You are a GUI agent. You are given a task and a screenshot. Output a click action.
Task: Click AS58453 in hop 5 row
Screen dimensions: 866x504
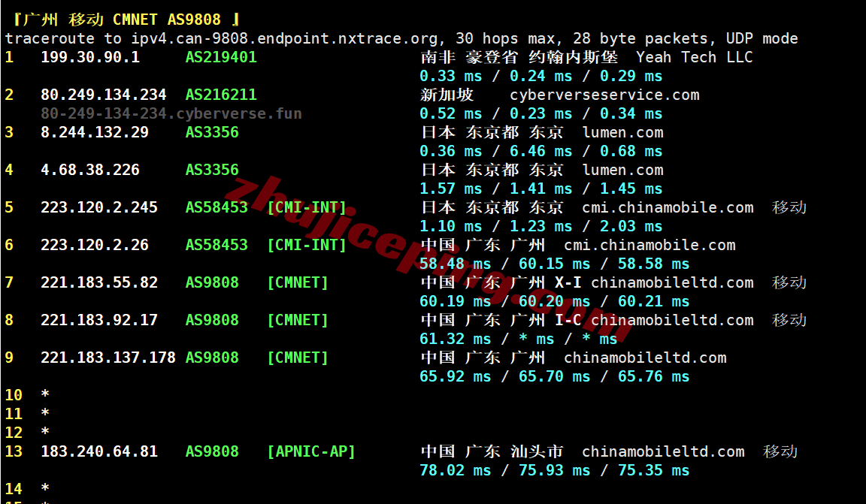click(x=216, y=207)
